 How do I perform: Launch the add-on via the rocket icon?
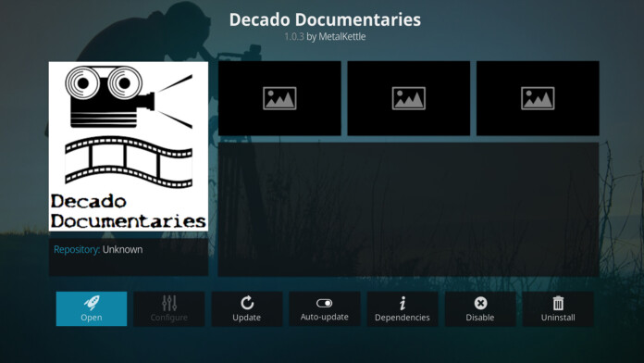(92, 303)
